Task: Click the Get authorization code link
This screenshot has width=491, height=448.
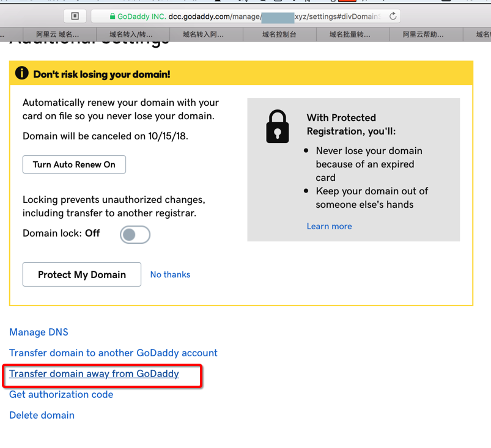Action: coord(61,395)
